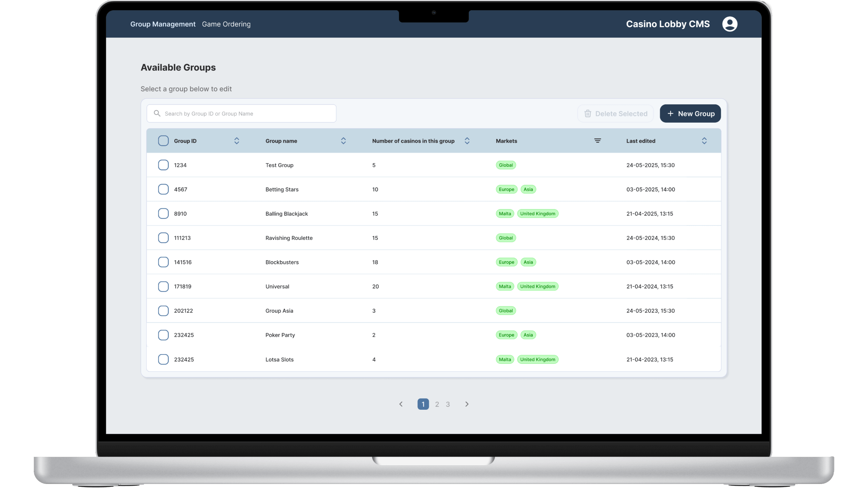This screenshot has height=488, width=868.
Task: Sort table by Group name column arrows
Action: (x=343, y=141)
